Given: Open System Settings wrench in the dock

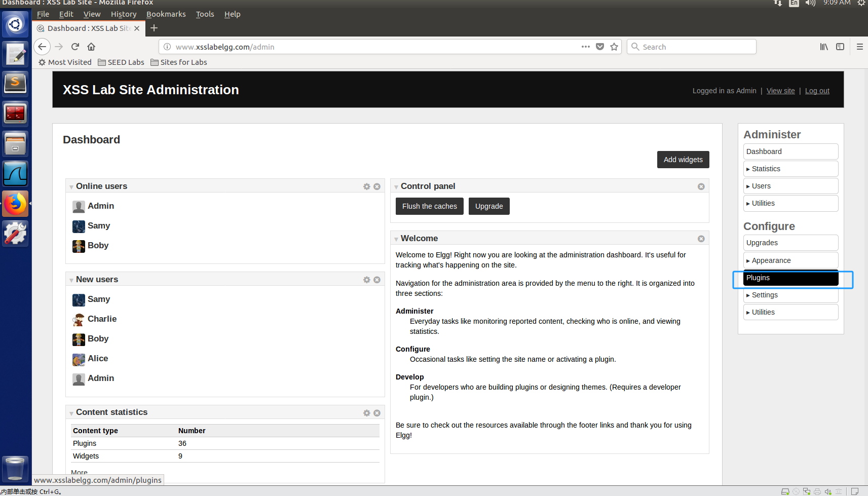Looking at the screenshot, I should [15, 233].
